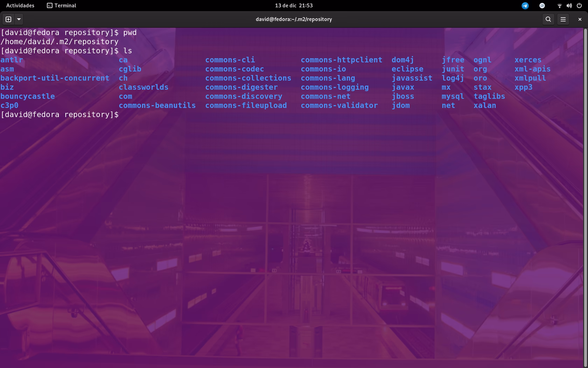Open the terminal search tool
The height and width of the screenshot is (368, 588).
point(548,19)
